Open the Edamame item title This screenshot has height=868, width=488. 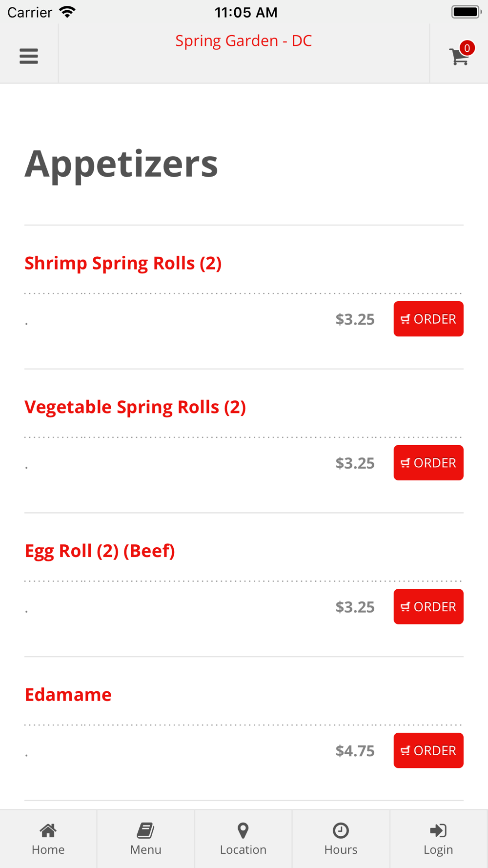pos(68,695)
